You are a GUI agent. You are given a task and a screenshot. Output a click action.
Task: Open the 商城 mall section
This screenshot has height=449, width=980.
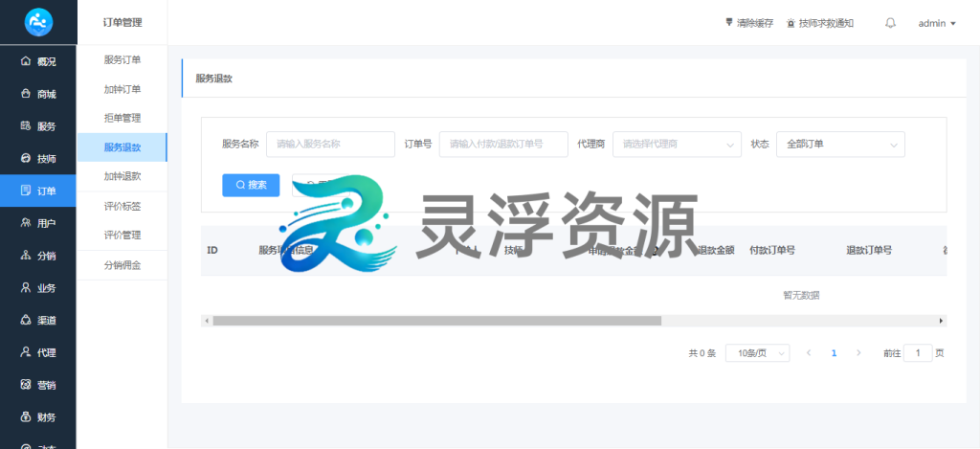(x=38, y=94)
